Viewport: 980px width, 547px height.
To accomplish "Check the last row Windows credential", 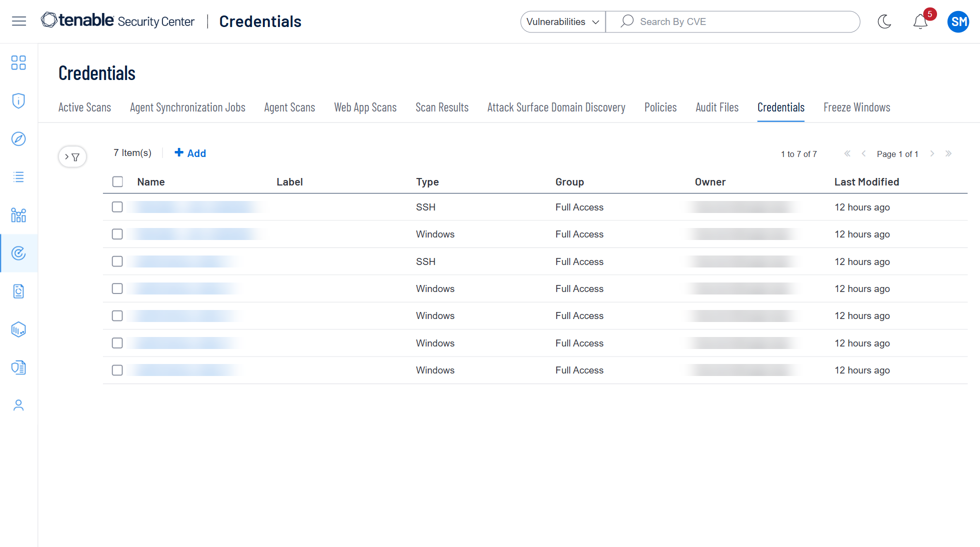I will click(117, 370).
